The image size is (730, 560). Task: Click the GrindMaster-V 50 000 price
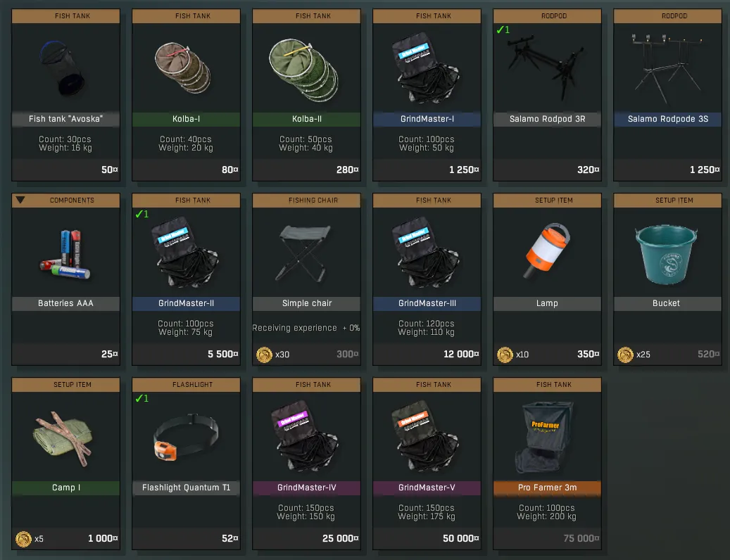click(460, 538)
